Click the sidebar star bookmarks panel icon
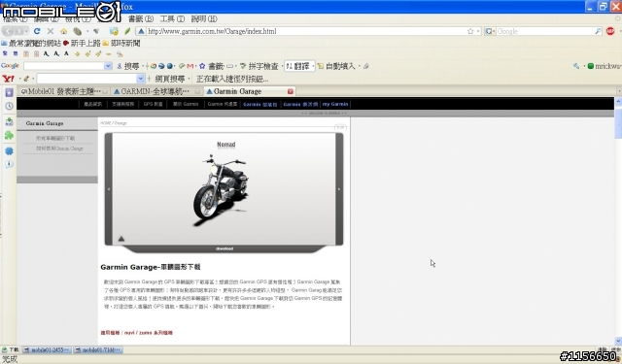Viewport: 622px width, 364px height. click(9, 92)
